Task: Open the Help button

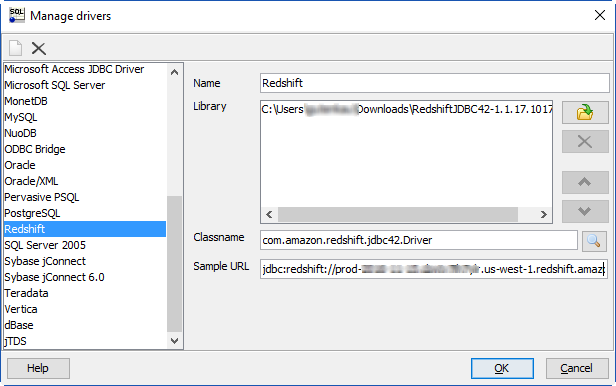Action: click(38, 368)
